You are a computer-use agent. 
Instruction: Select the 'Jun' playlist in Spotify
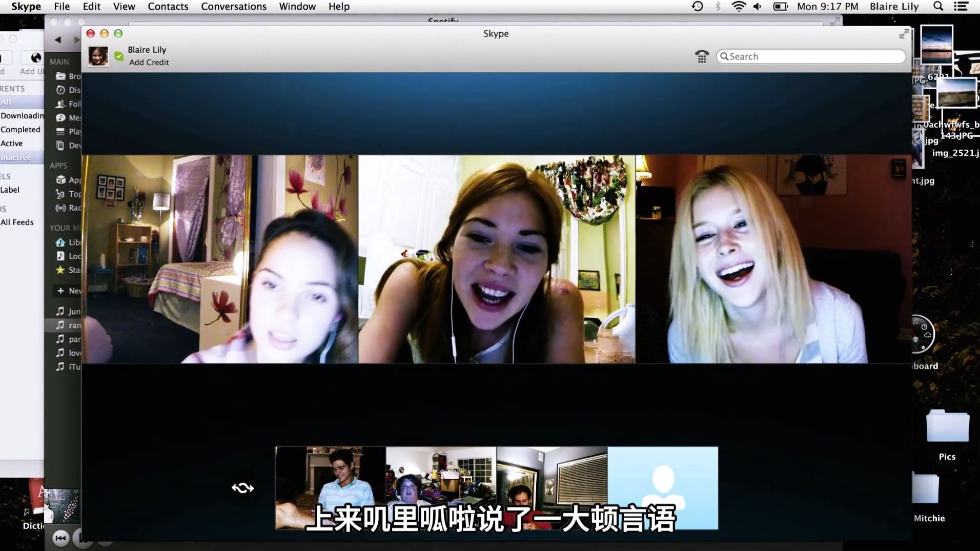tap(68, 312)
